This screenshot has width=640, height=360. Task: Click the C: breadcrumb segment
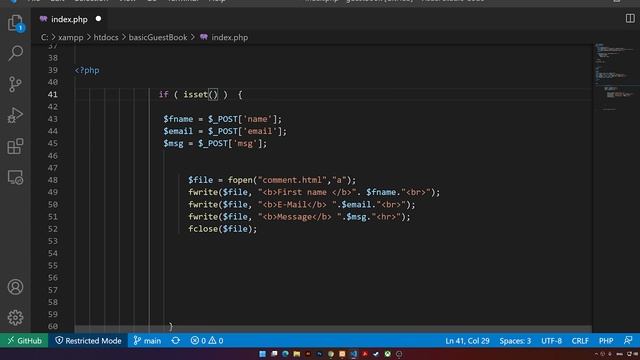click(x=44, y=38)
